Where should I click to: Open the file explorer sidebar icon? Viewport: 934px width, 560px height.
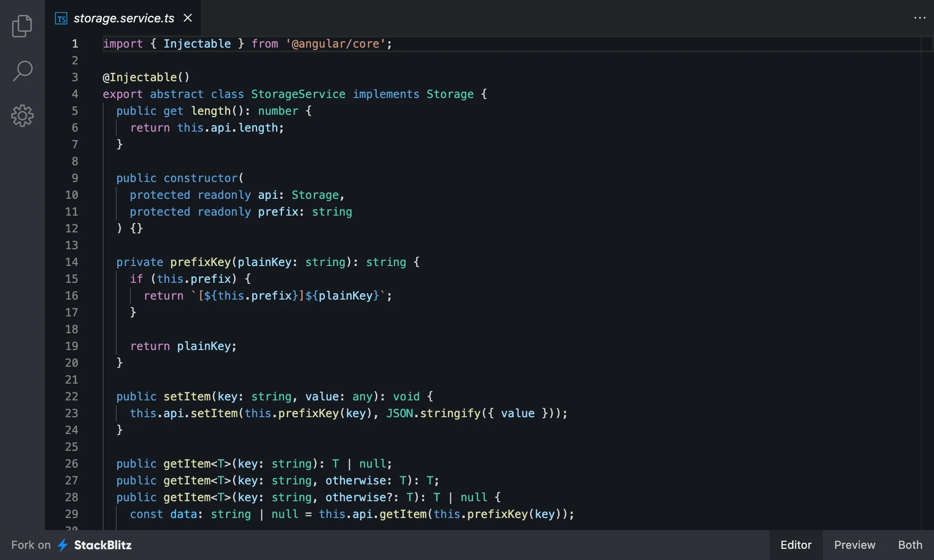point(22,26)
